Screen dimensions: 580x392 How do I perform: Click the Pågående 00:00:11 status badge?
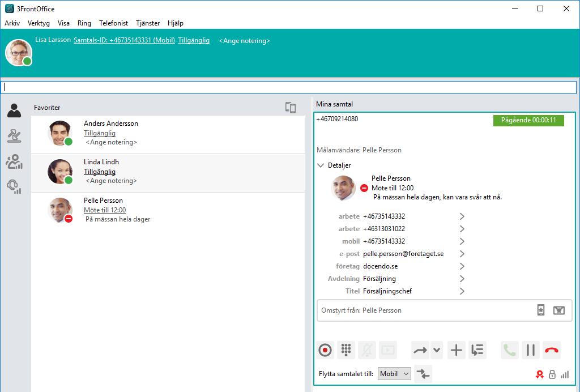(x=528, y=120)
